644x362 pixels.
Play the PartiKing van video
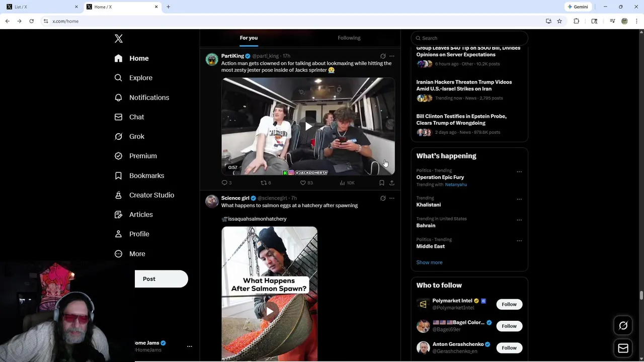tap(308, 126)
